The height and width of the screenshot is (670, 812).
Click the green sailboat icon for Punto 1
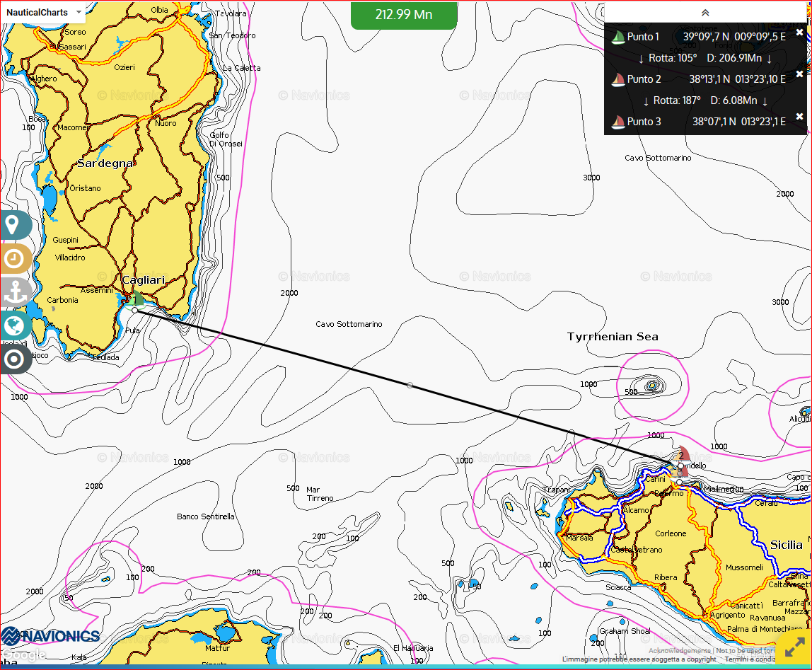tap(617, 37)
